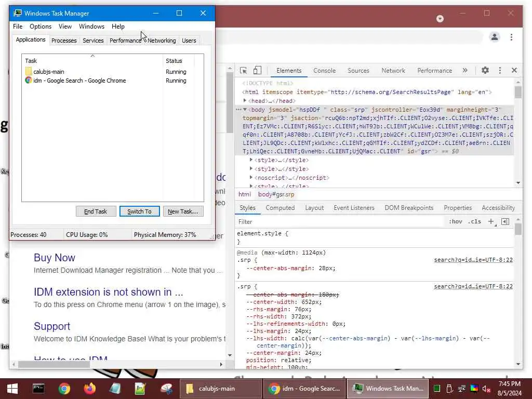The image size is (532, 399).
Task: Open the Help menu in Task Manager
Action: (x=118, y=26)
